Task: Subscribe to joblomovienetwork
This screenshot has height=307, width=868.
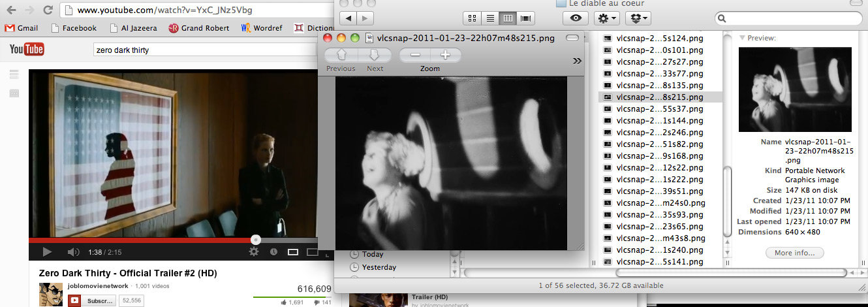Action: point(91,300)
